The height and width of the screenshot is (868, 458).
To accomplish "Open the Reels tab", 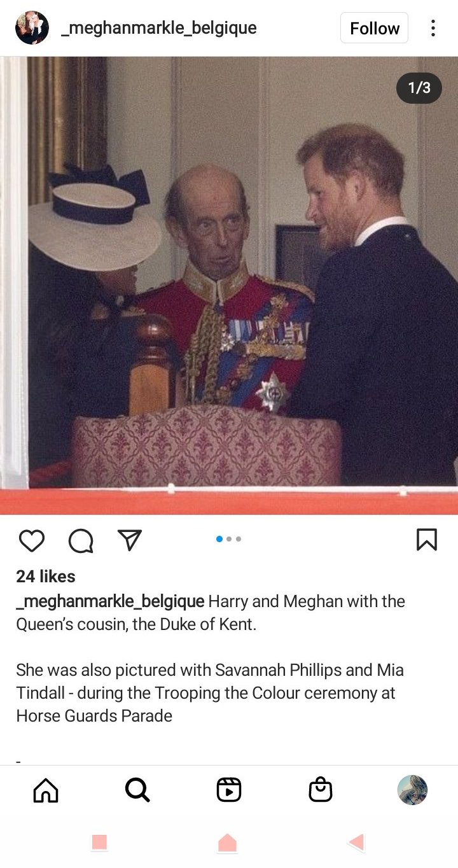I will [x=229, y=790].
